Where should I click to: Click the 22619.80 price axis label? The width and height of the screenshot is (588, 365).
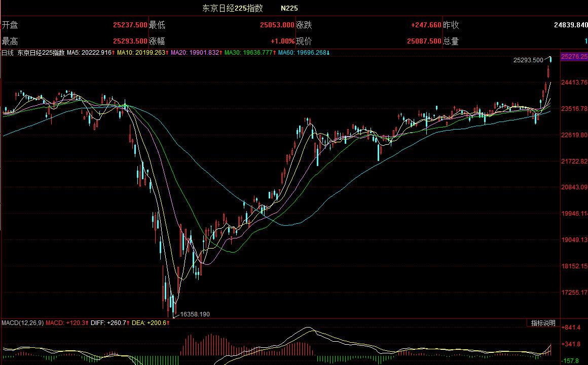point(574,135)
